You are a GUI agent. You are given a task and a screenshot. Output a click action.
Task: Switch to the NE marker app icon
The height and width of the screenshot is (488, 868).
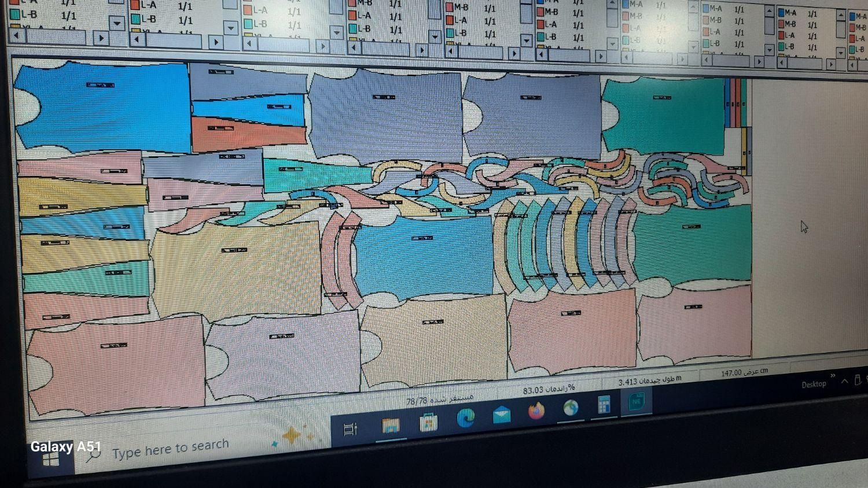636,401
